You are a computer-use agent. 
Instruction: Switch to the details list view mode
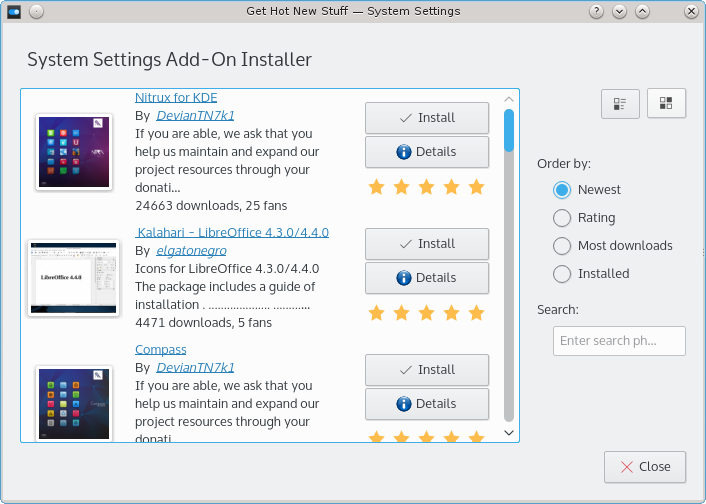(x=620, y=103)
